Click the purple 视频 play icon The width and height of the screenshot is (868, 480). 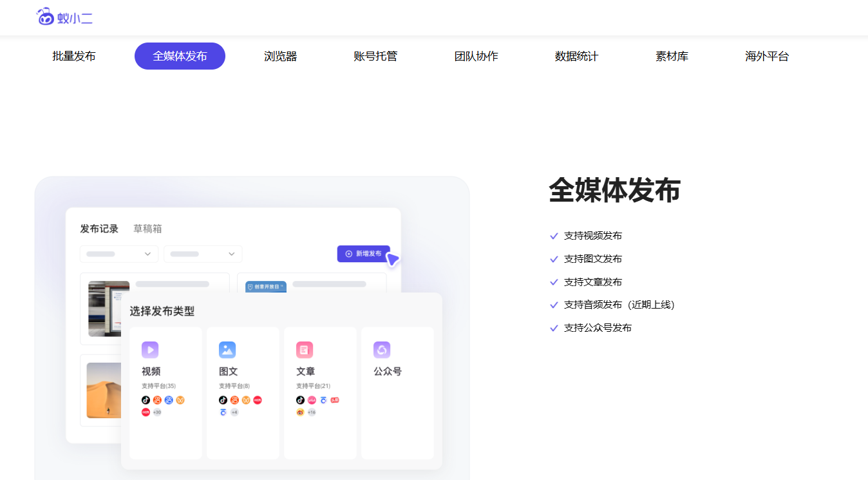(150, 350)
